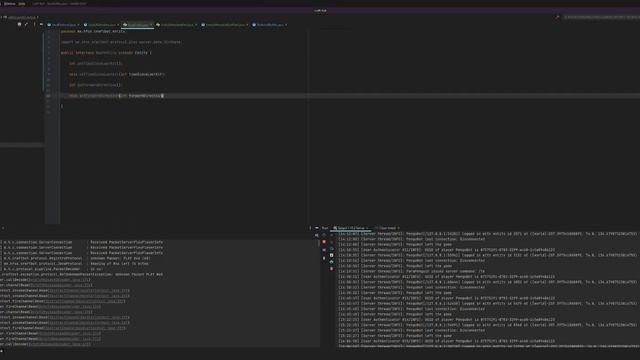The height and width of the screenshot is (360, 640).
Task: Click the first log line in server console
Action: [x=487, y=234]
